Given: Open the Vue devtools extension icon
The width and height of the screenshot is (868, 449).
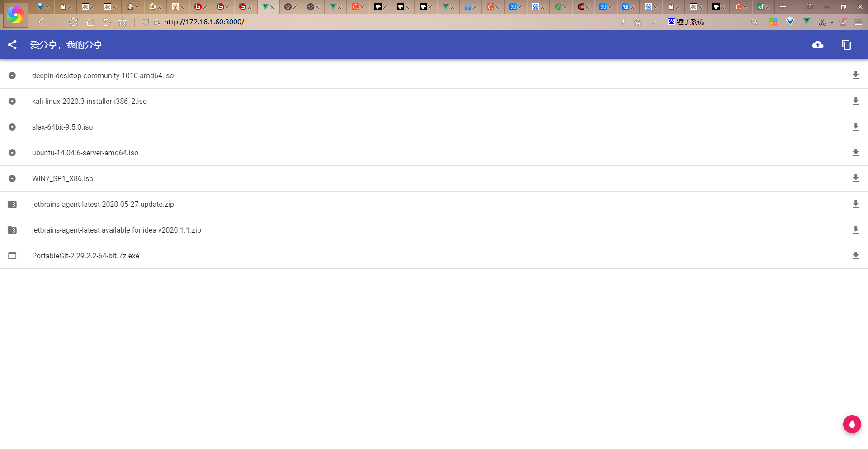Looking at the screenshot, I should click(x=807, y=21).
